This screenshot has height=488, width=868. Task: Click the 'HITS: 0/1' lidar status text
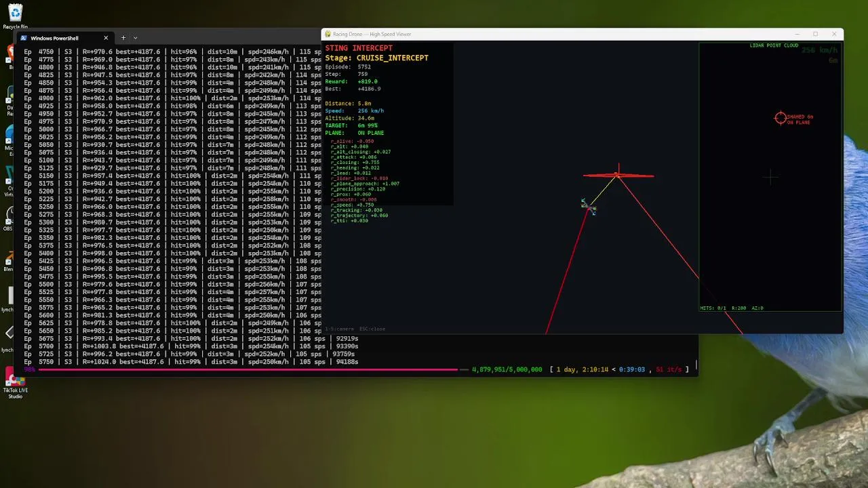pos(713,308)
